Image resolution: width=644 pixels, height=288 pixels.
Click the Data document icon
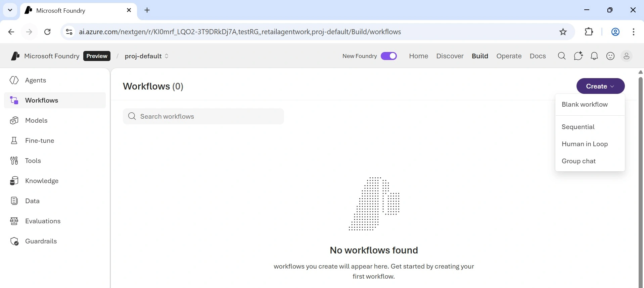14,201
